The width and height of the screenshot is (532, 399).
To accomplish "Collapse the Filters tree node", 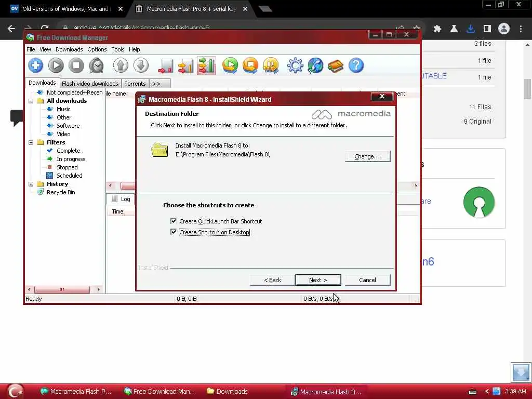I will tap(31, 142).
